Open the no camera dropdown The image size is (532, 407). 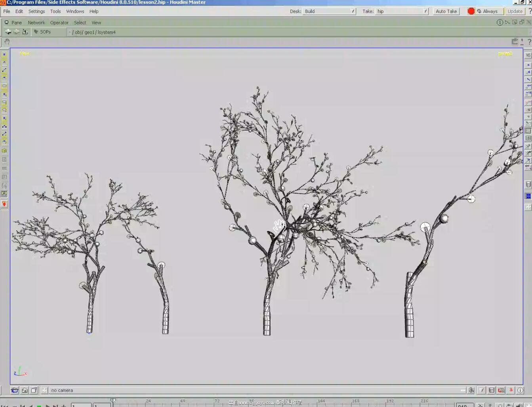pos(257,390)
